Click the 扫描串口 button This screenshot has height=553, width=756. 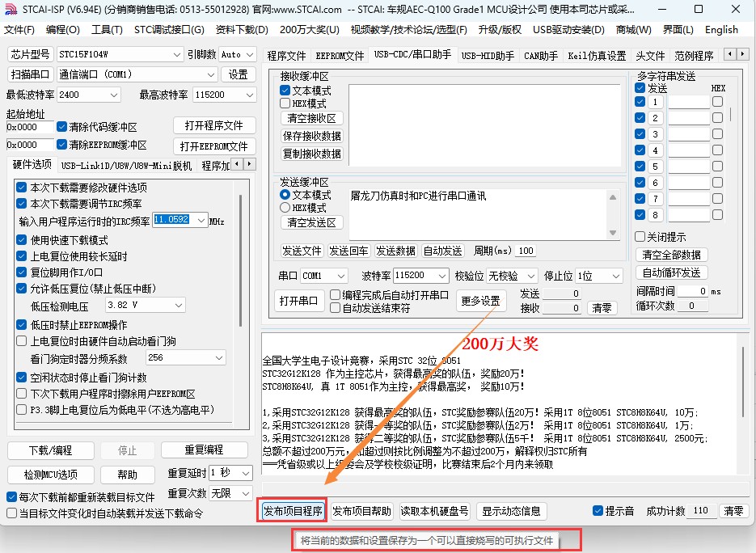[x=31, y=74]
